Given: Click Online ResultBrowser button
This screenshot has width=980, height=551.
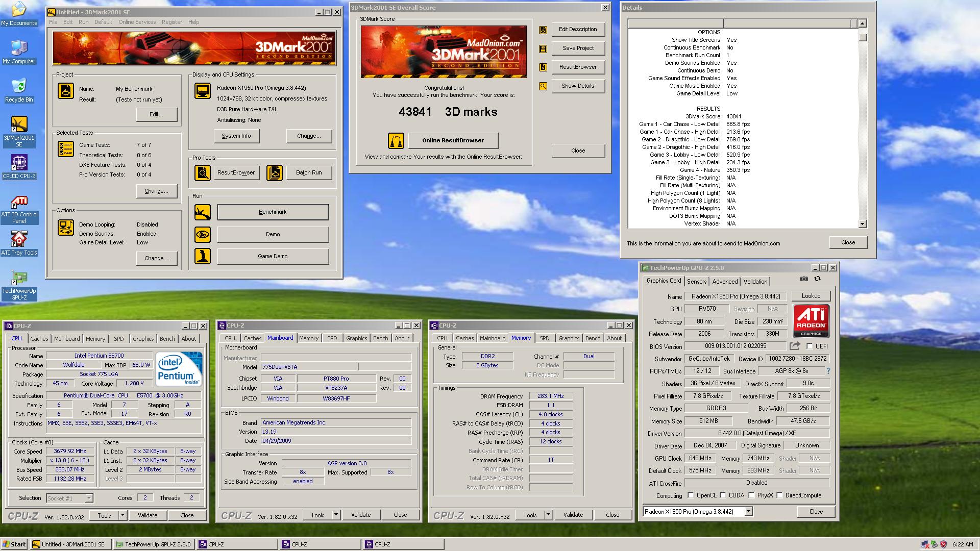Looking at the screenshot, I should click(452, 140).
